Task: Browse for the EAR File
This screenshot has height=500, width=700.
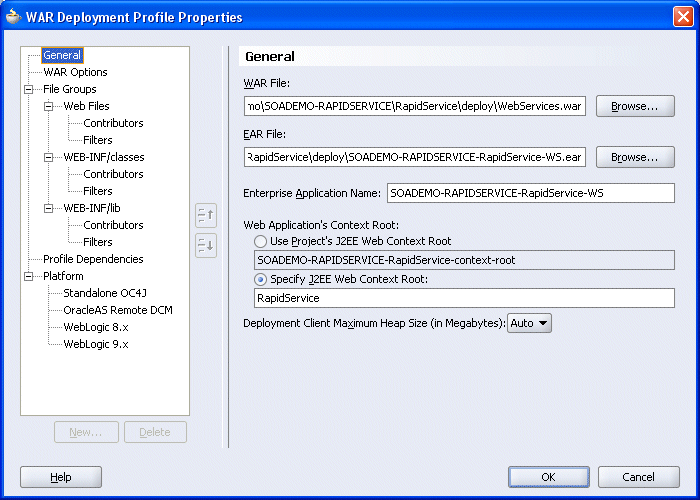Action: 635,157
